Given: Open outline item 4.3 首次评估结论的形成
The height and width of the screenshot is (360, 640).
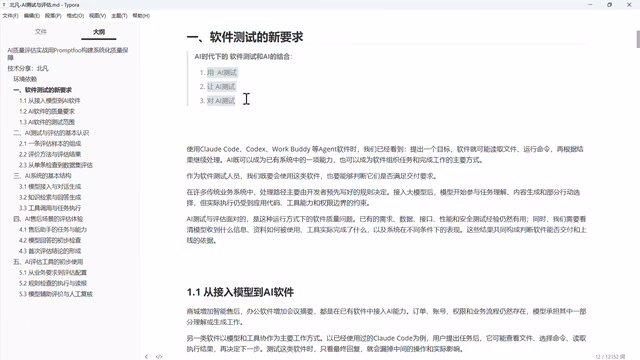Looking at the screenshot, I should coord(50,251).
